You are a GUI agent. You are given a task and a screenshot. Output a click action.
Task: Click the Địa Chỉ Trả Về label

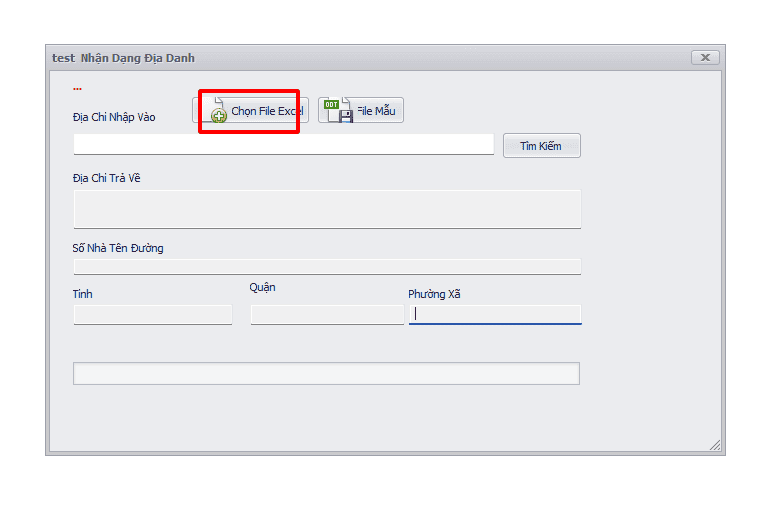coord(106,178)
